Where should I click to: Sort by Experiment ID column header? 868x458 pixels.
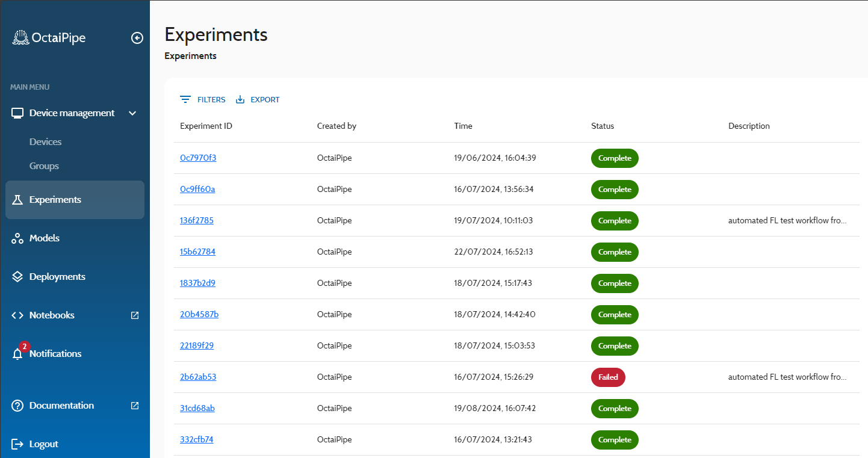pos(206,126)
